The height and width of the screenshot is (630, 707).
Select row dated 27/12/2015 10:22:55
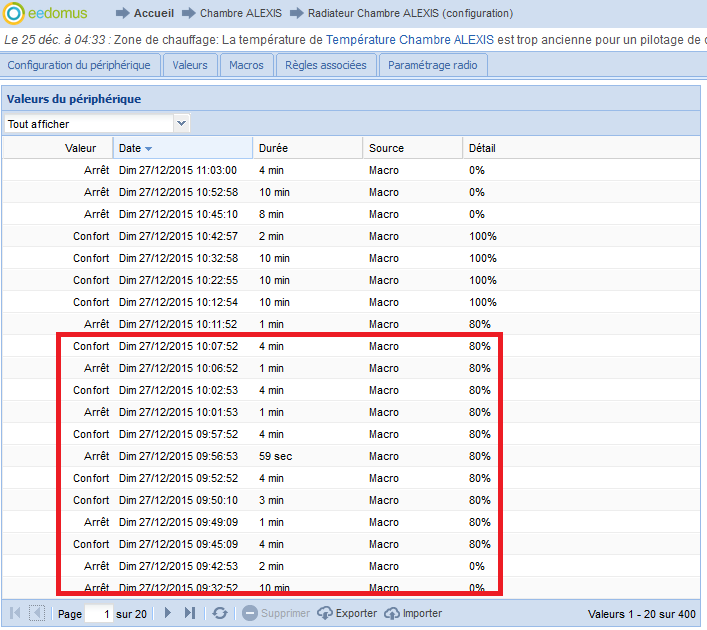(x=351, y=281)
